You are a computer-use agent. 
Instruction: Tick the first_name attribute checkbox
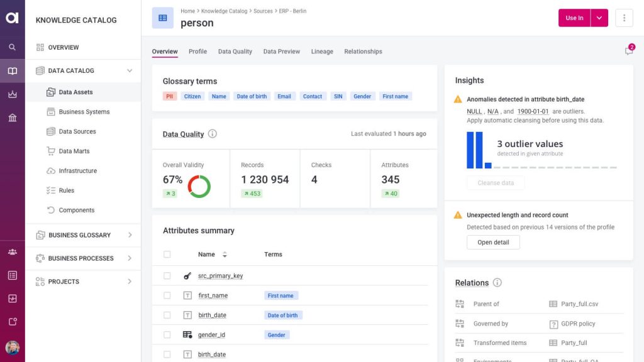[167, 295]
